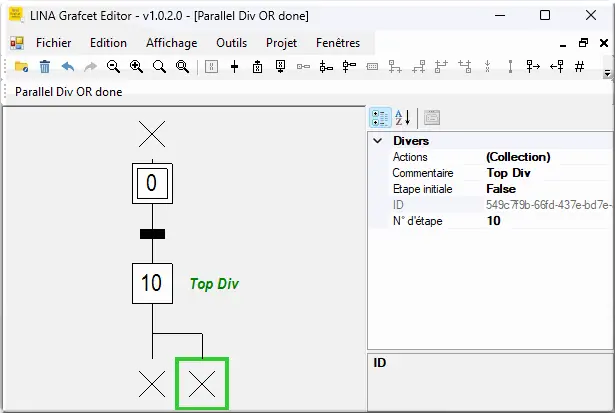Select the grayed step box tool
The width and height of the screenshot is (615, 413).
click(x=211, y=67)
